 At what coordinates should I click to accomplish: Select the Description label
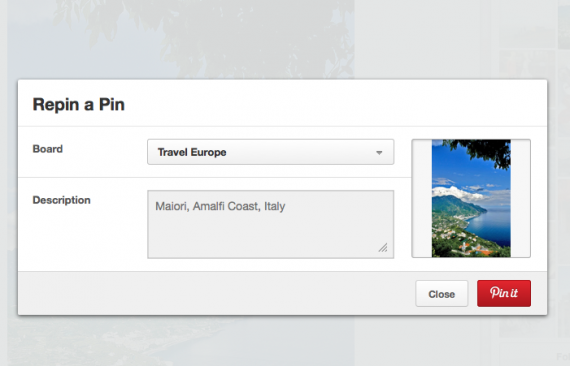61,200
